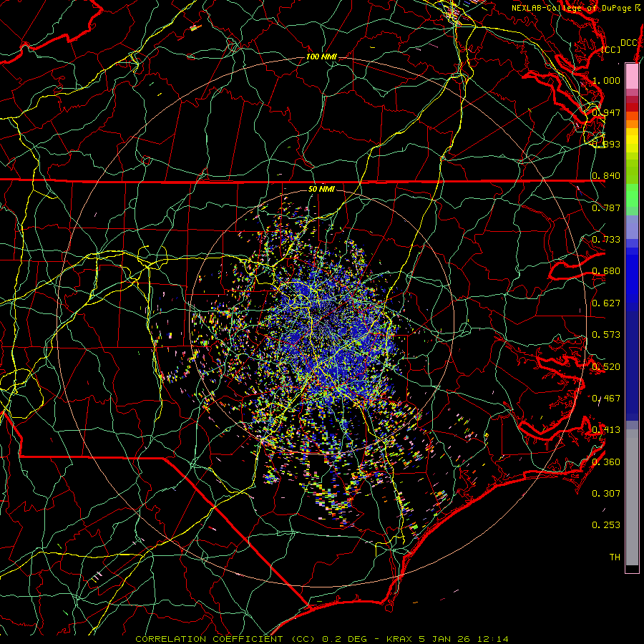
Task: Select the 0.840 scale value
Action: tap(606, 176)
